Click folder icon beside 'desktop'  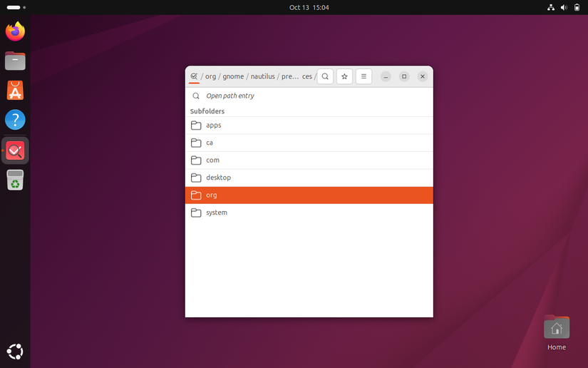coord(196,178)
